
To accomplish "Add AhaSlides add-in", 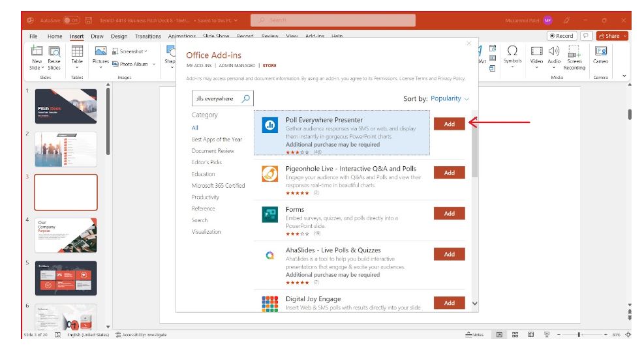I will point(450,254).
